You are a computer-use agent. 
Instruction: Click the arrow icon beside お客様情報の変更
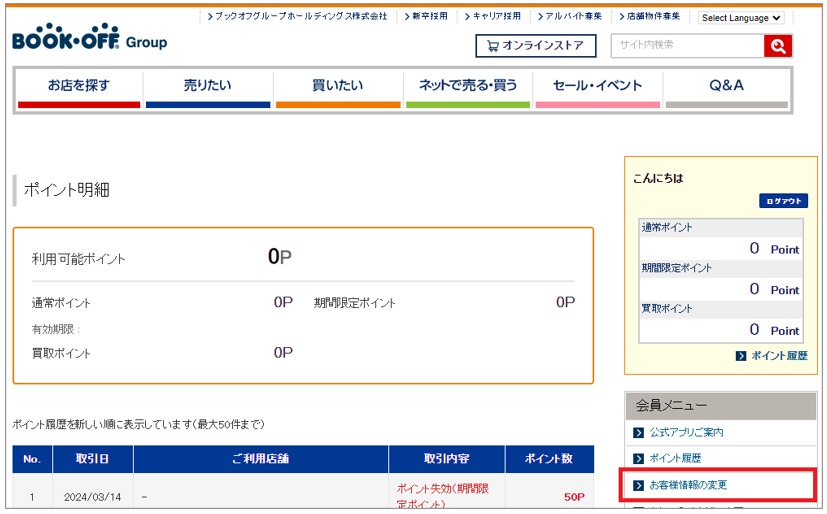click(x=638, y=485)
